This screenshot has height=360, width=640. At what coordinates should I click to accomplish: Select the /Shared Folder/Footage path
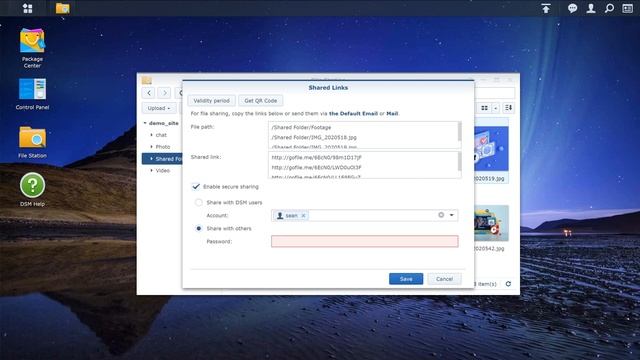coord(301,127)
